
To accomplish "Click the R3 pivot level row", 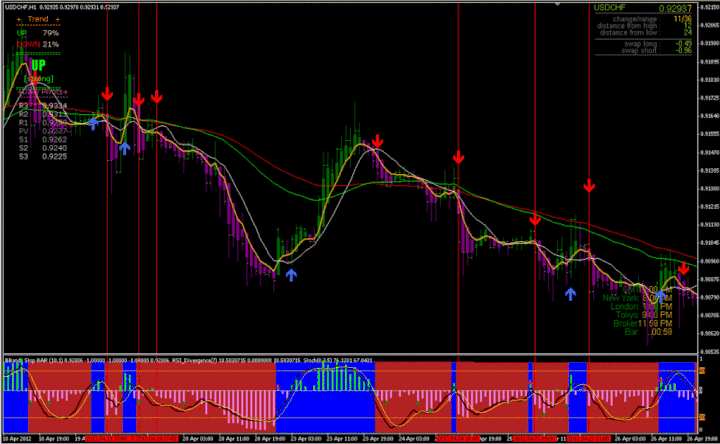I will click(43, 106).
